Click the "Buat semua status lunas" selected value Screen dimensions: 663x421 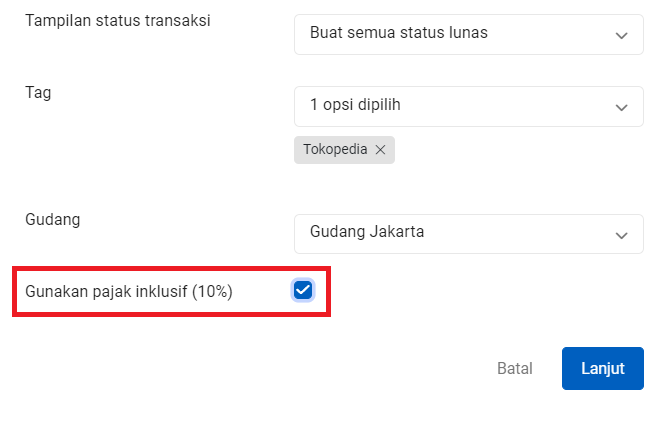[x=399, y=33]
